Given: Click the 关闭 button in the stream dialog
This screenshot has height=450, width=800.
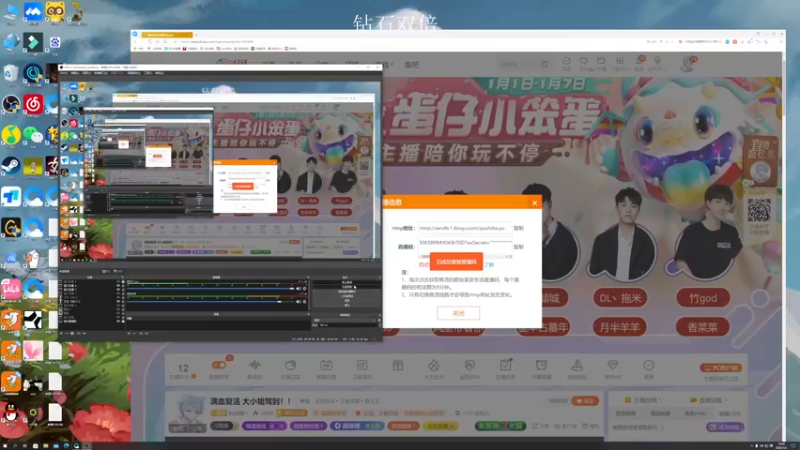Looking at the screenshot, I should click(458, 313).
